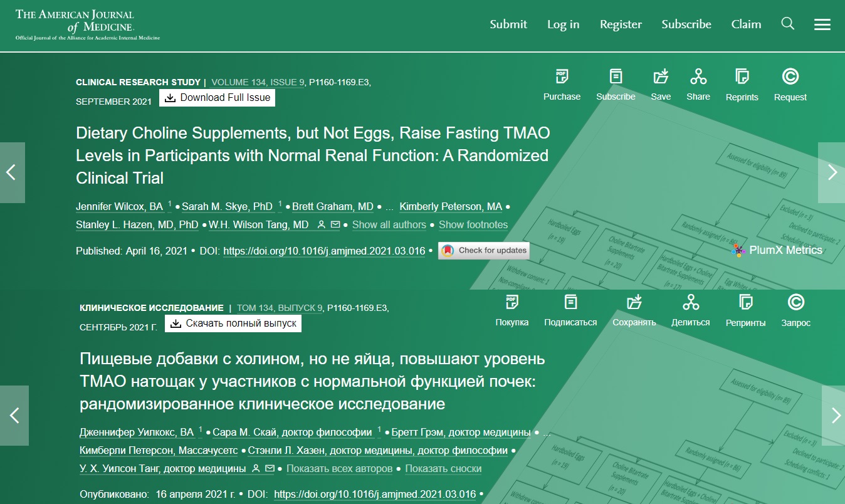
Task: Expand Show all authors
Action: pyautogui.click(x=389, y=224)
